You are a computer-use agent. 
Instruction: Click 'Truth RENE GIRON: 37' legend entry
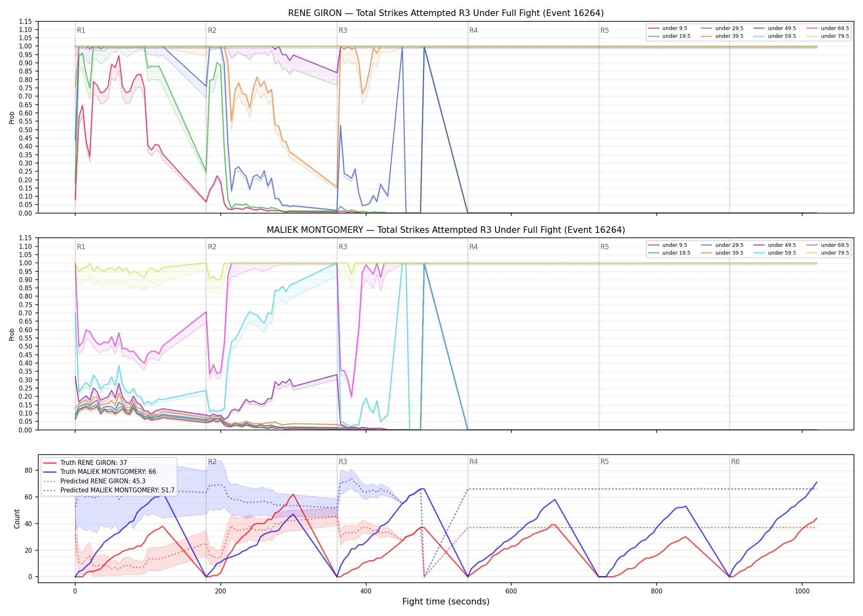click(x=85, y=463)
